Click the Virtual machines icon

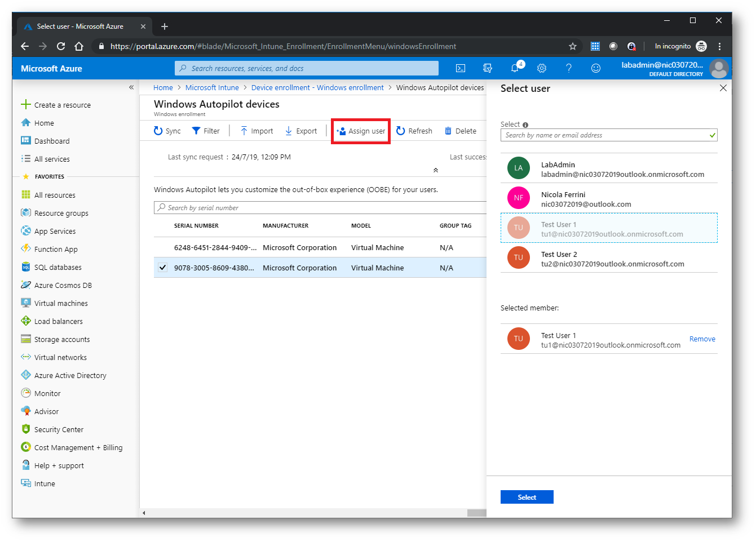point(26,303)
